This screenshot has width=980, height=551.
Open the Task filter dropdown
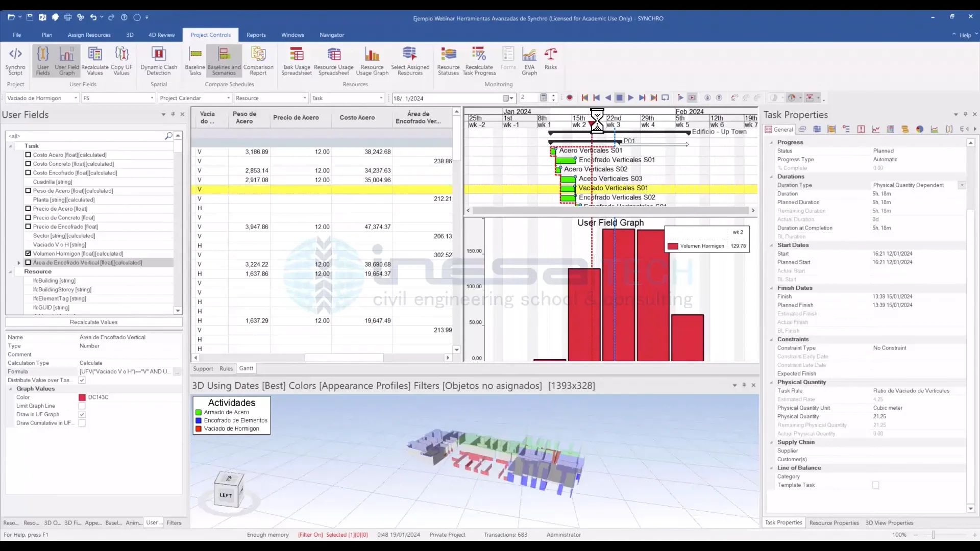381,98
